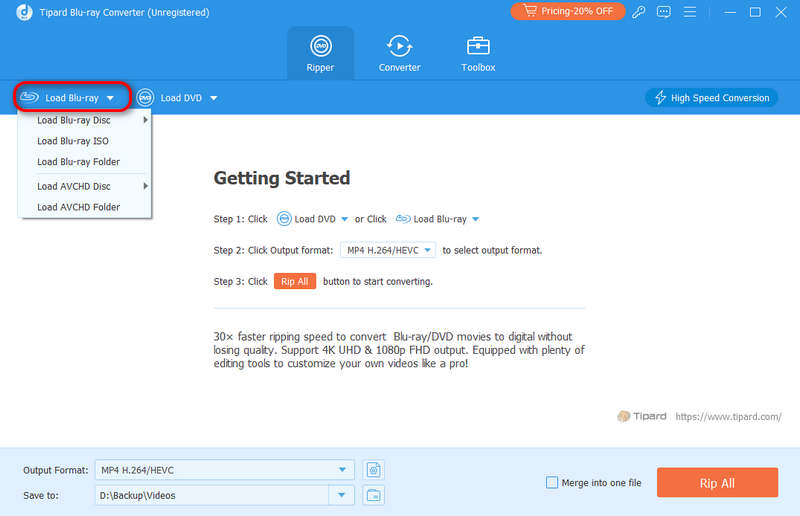This screenshot has width=800, height=516.
Task: Click the key register icon
Action: [x=639, y=12]
